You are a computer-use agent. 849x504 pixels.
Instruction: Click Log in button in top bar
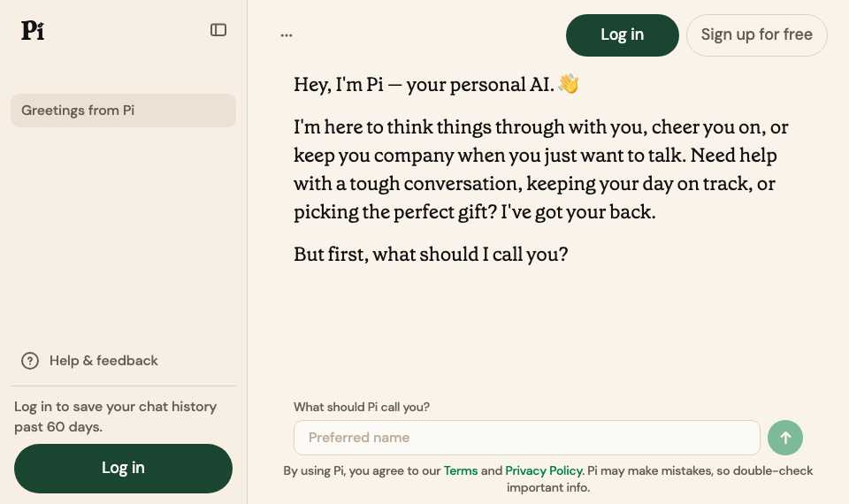click(622, 35)
